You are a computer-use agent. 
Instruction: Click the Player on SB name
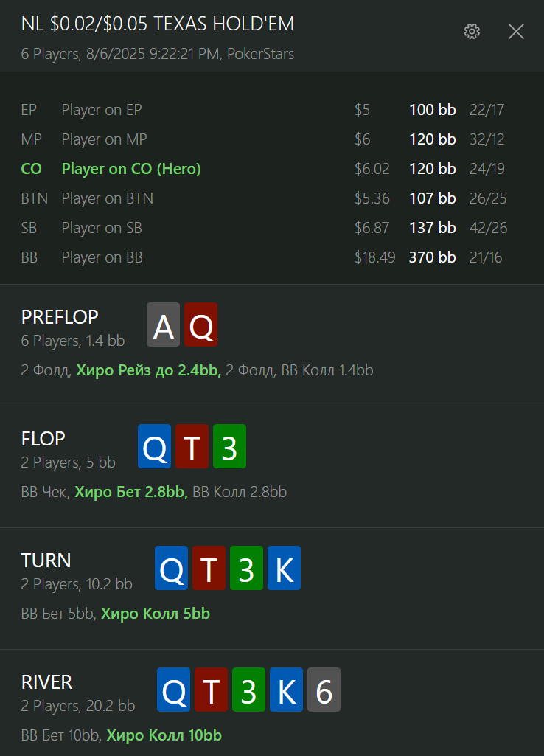[102, 228]
